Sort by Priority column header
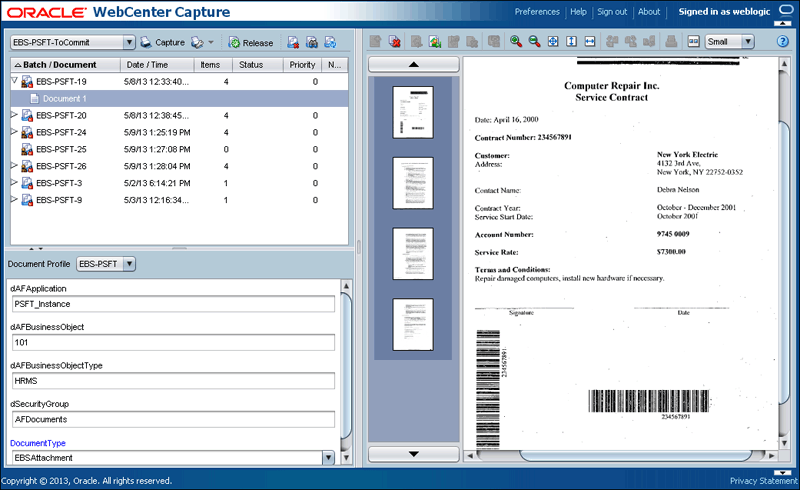800x490 pixels. pos(303,65)
